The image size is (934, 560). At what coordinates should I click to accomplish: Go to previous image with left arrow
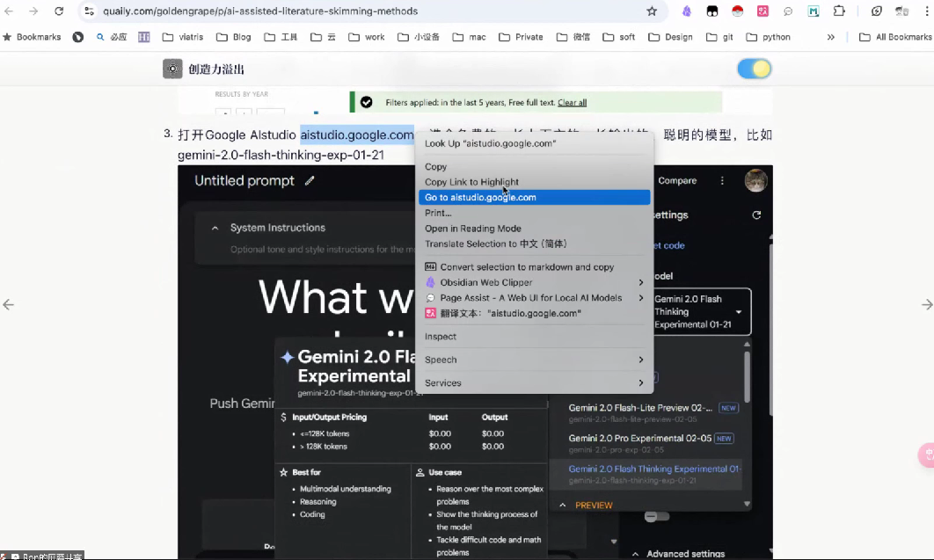point(8,305)
